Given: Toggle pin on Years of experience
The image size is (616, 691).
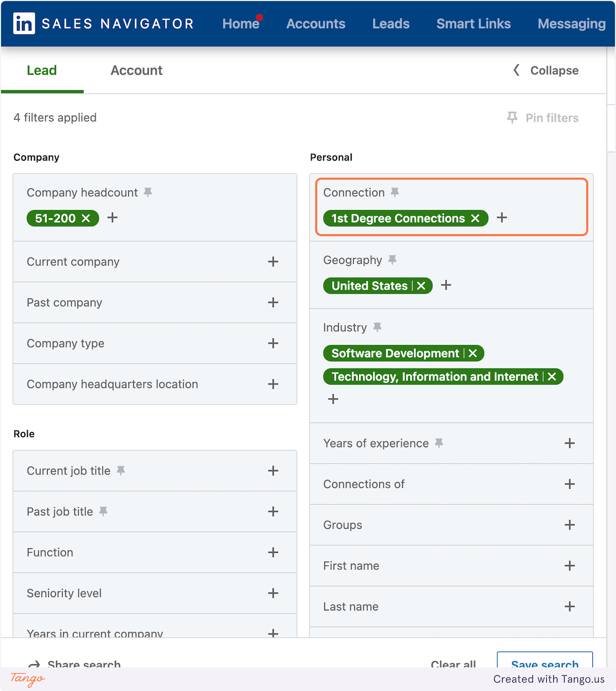Looking at the screenshot, I should click(439, 443).
